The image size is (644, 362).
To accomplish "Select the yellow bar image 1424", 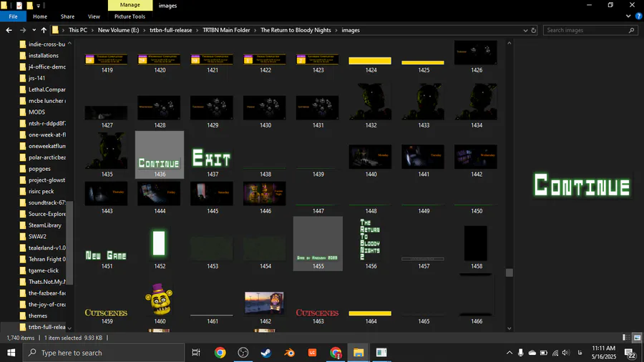I will (371, 62).
